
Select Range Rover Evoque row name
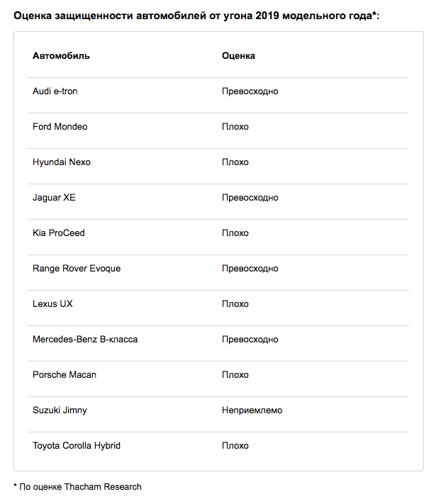[77, 269]
